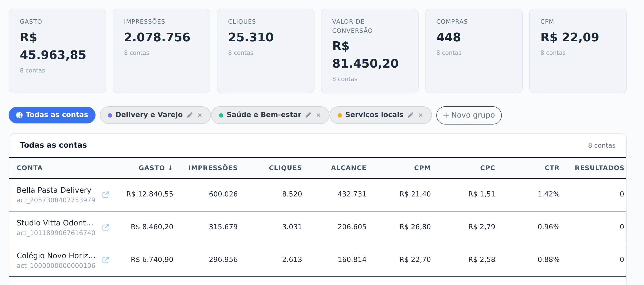Image resolution: width=644 pixels, height=285 pixels.
Task: Sort table by Conta column header
Action: click(x=30, y=168)
